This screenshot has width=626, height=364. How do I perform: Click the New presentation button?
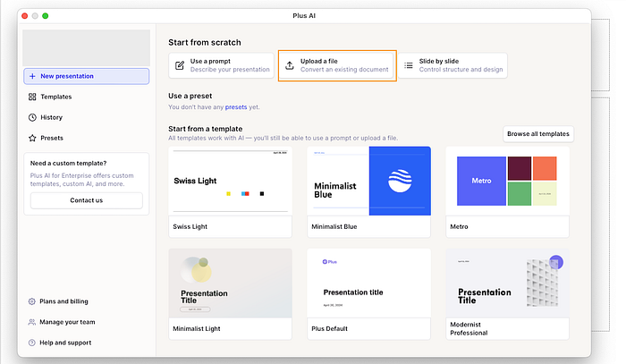pos(86,76)
